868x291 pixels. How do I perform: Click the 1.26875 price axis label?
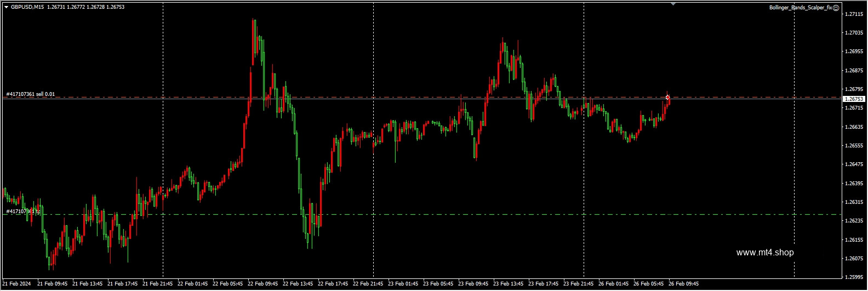(x=854, y=71)
